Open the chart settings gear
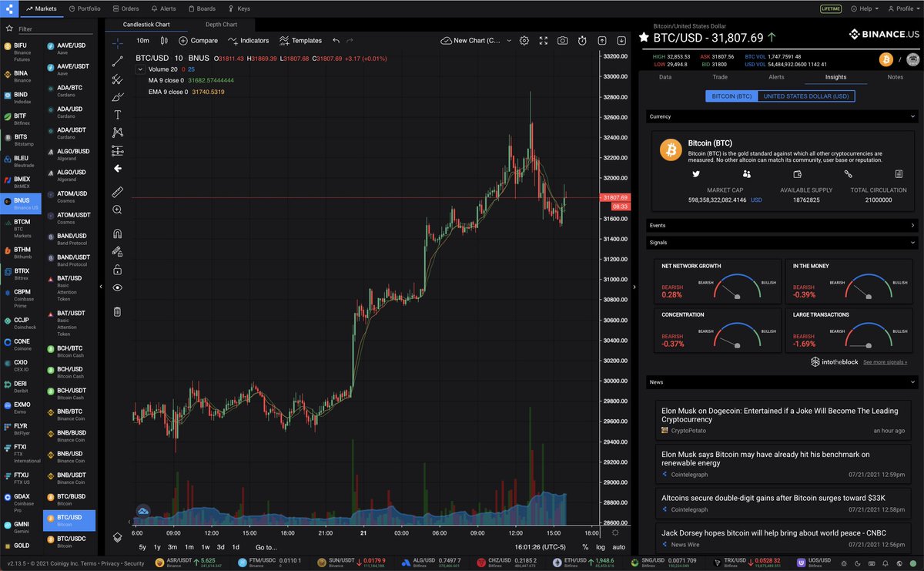This screenshot has height=571, width=924. click(524, 40)
